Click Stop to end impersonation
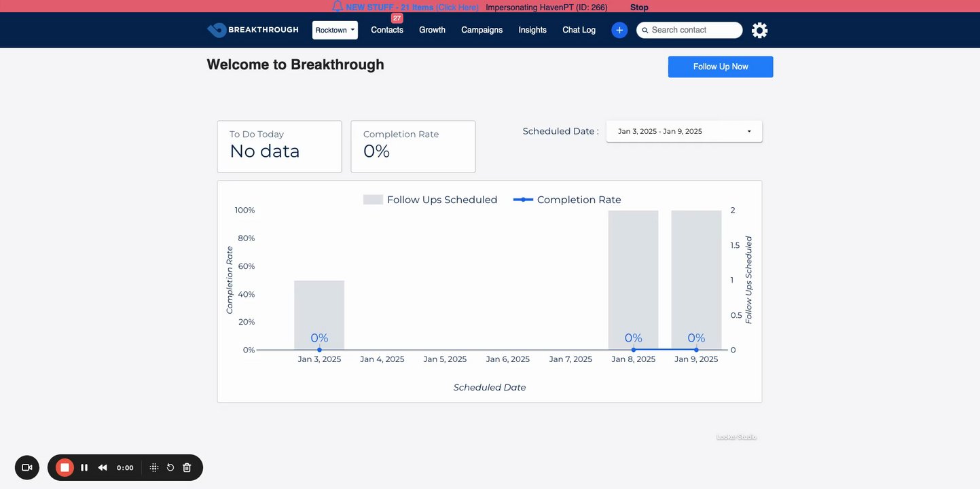Viewport: 980px width, 489px height. [639, 7]
